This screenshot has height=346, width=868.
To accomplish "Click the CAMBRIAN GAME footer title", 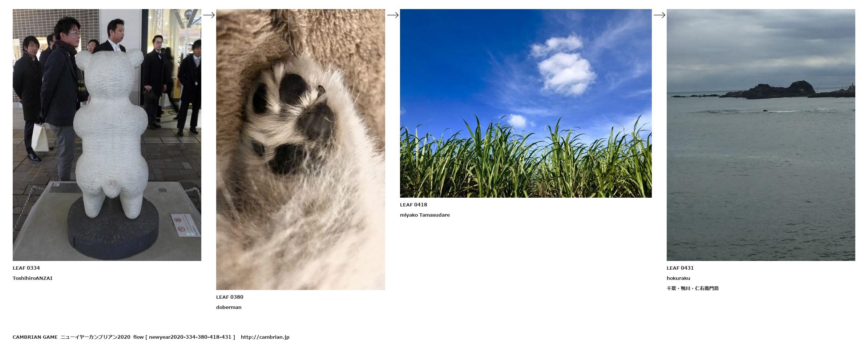I will pyautogui.click(x=35, y=337).
